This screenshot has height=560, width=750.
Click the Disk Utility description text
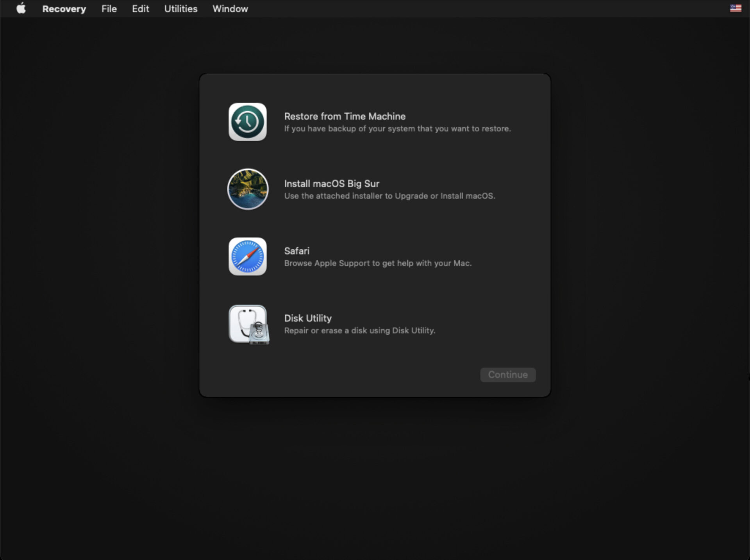tap(359, 330)
